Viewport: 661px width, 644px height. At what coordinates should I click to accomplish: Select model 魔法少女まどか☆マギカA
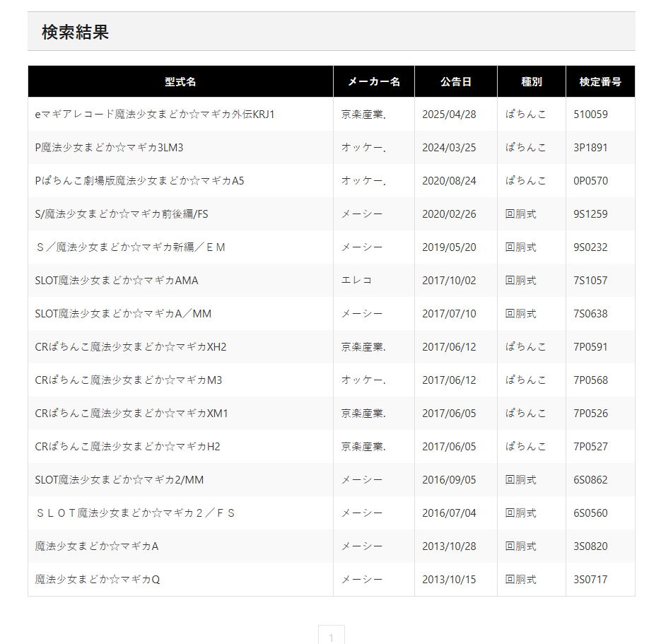[97, 546]
